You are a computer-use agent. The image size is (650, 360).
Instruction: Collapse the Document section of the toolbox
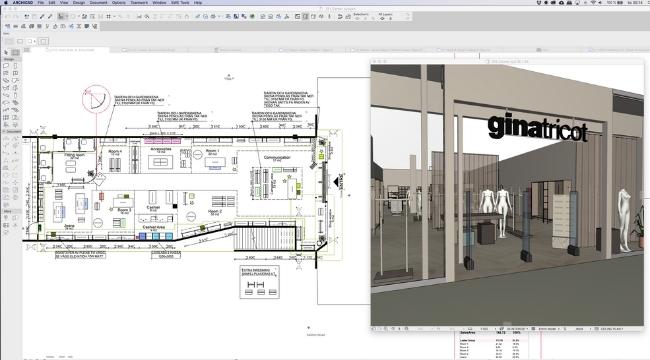13,131
